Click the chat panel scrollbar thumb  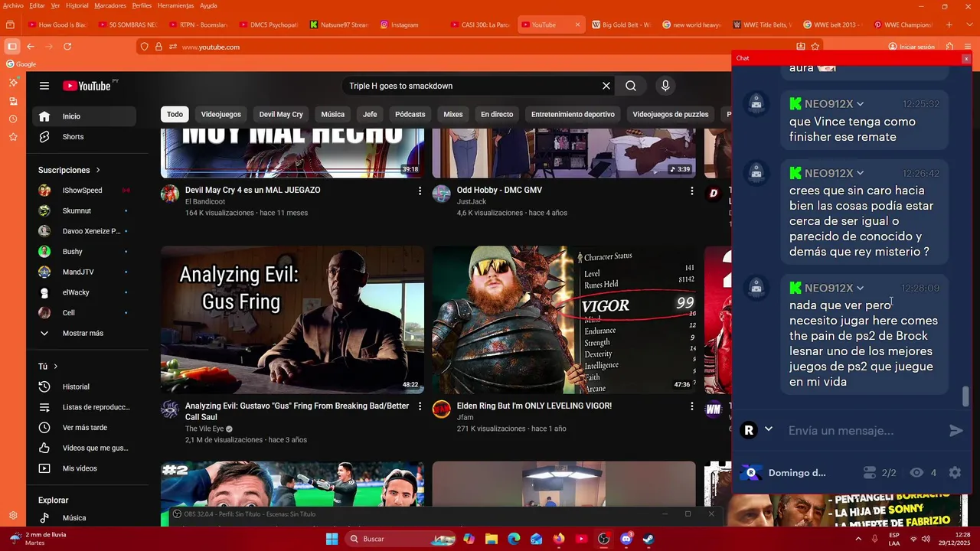(x=965, y=397)
